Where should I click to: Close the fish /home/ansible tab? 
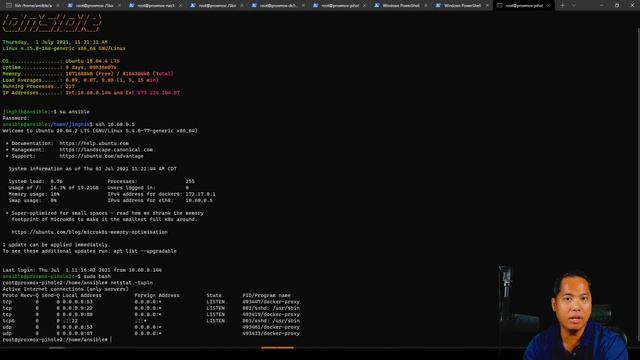58,6
